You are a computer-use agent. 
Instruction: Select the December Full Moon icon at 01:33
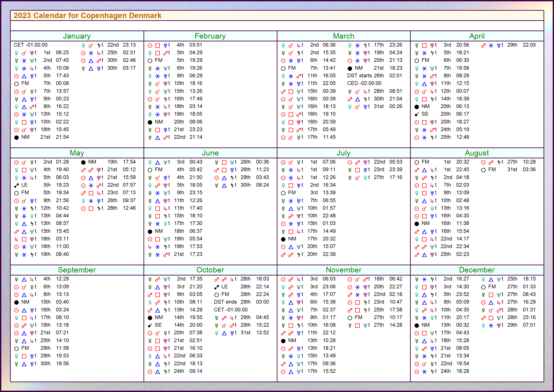coord(483,287)
